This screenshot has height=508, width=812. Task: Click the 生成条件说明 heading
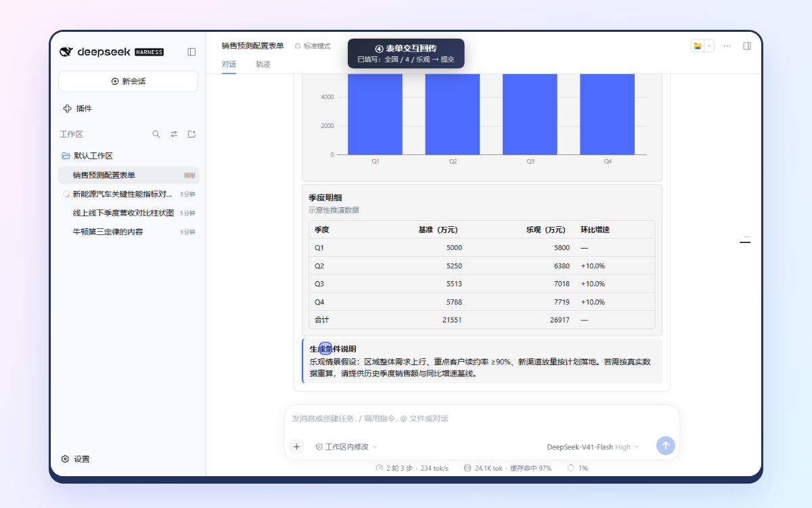pyautogui.click(x=333, y=349)
